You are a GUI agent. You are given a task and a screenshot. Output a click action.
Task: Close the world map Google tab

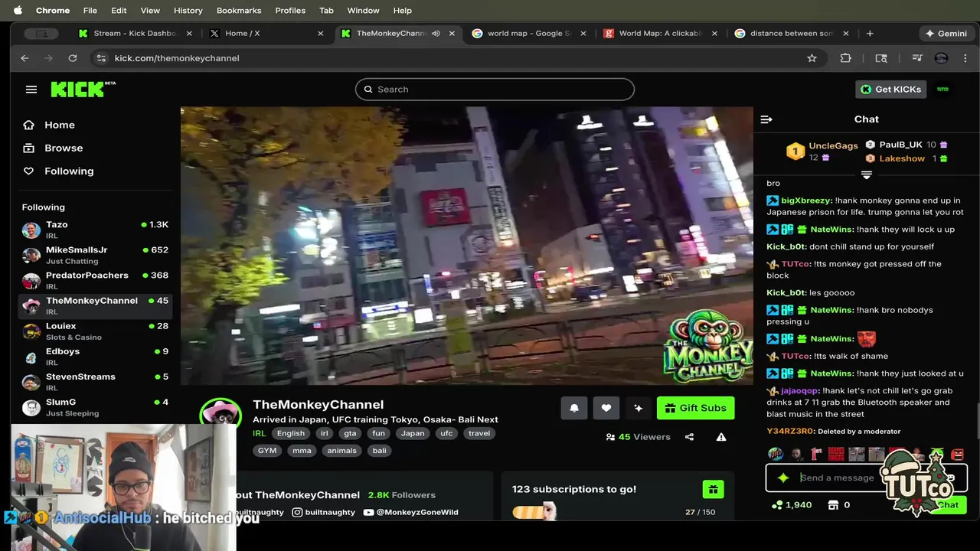click(x=583, y=34)
